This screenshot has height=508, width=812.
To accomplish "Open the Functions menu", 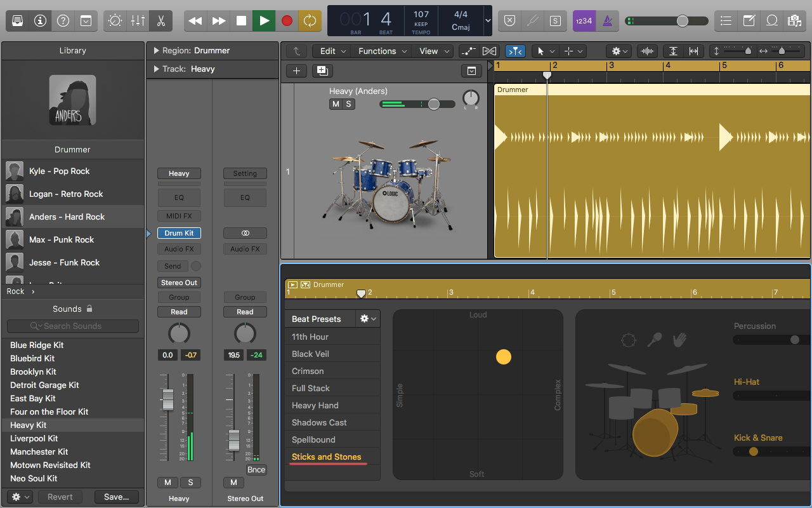I will pos(382,51).
